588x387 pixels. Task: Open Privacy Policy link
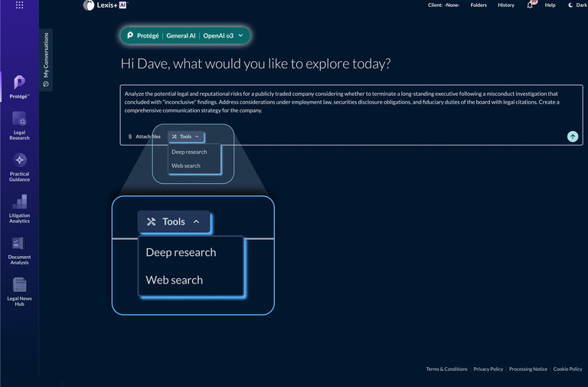point(488,369)
